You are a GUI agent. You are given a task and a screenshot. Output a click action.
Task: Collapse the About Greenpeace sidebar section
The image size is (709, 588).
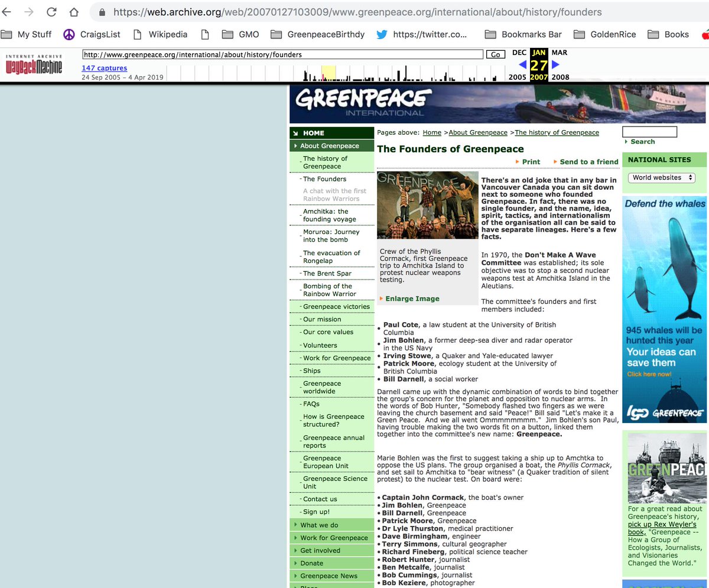click(x=332, y=145)
